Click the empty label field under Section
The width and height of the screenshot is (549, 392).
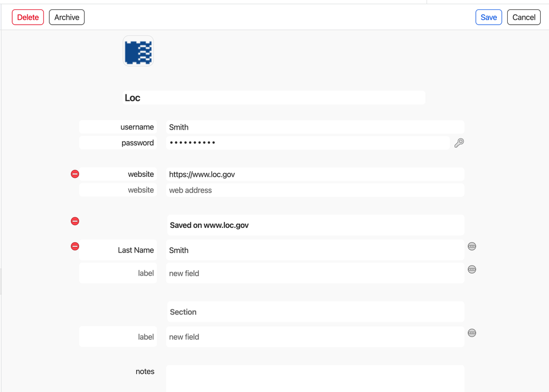coord(118,337)
